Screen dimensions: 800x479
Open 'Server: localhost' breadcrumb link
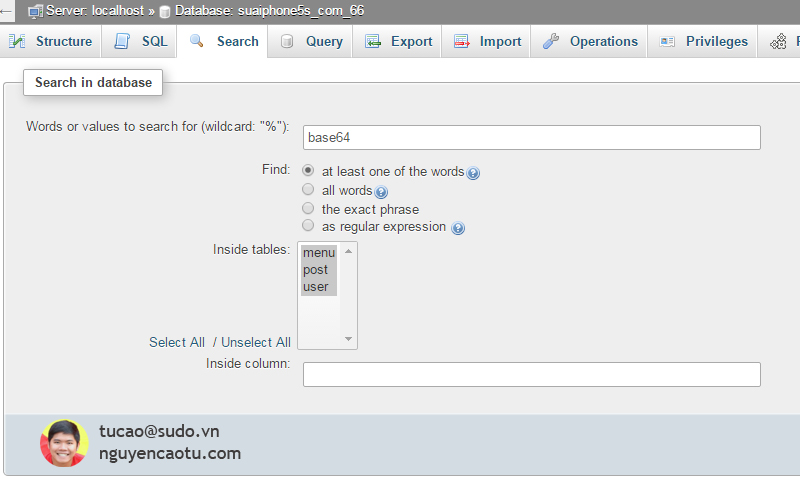(95, 11)
